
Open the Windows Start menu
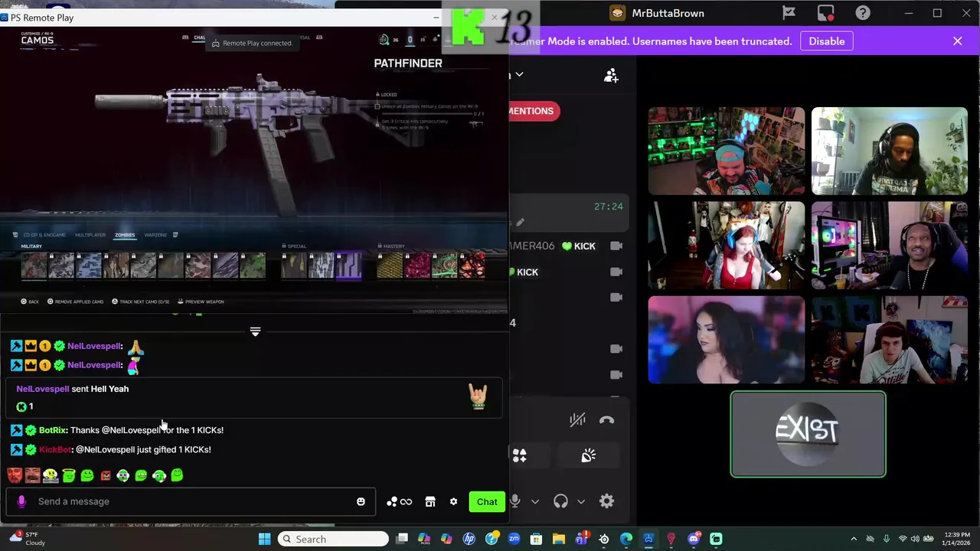[264, 539]
